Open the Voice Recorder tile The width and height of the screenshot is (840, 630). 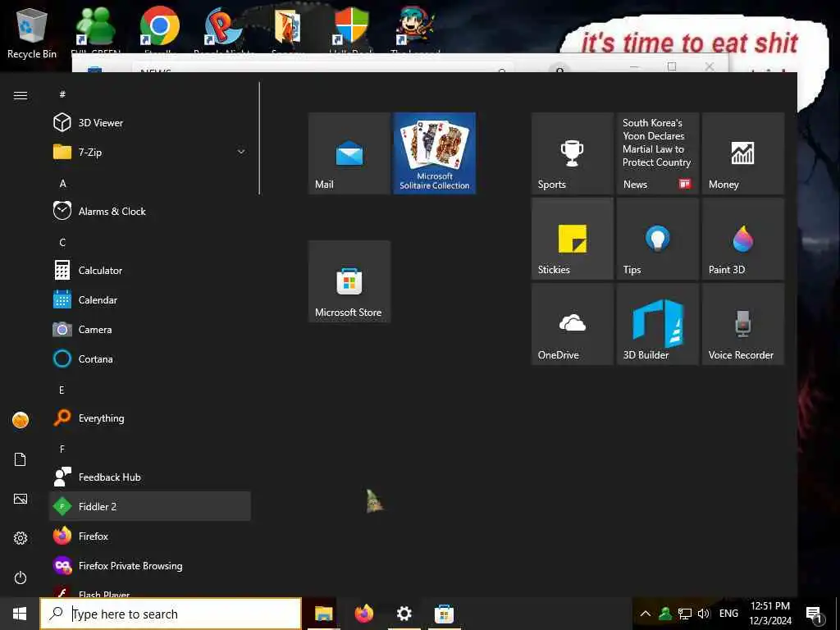pyautogui.click(x=743, y=324)
